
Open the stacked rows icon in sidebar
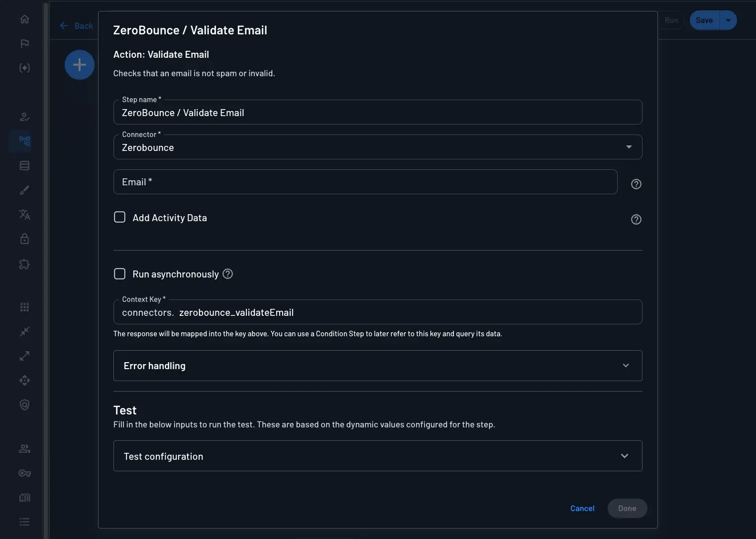(24, 165)
